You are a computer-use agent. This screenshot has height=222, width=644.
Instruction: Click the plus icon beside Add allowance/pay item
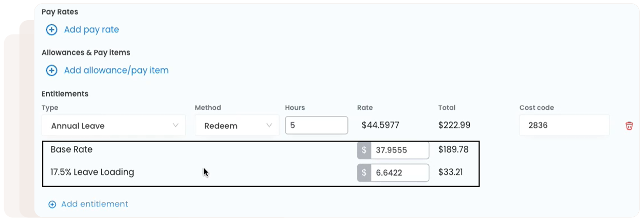[x=52, y=71]
